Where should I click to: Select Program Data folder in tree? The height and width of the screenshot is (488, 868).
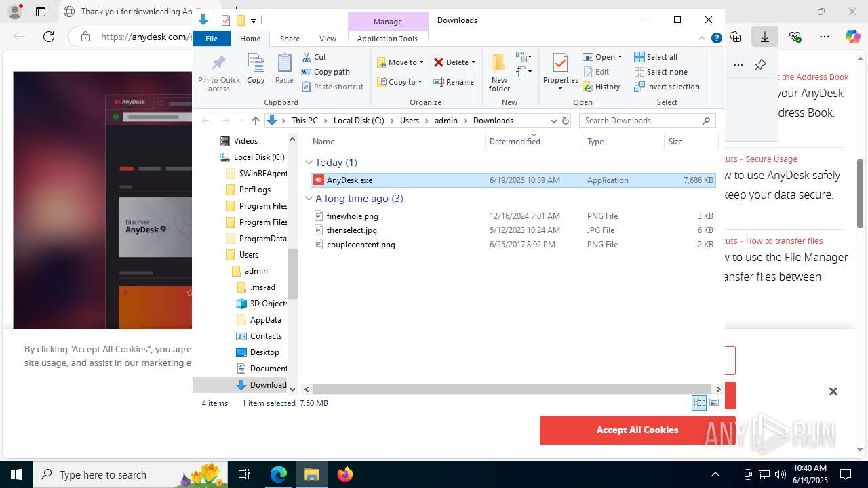pos(256,239)
